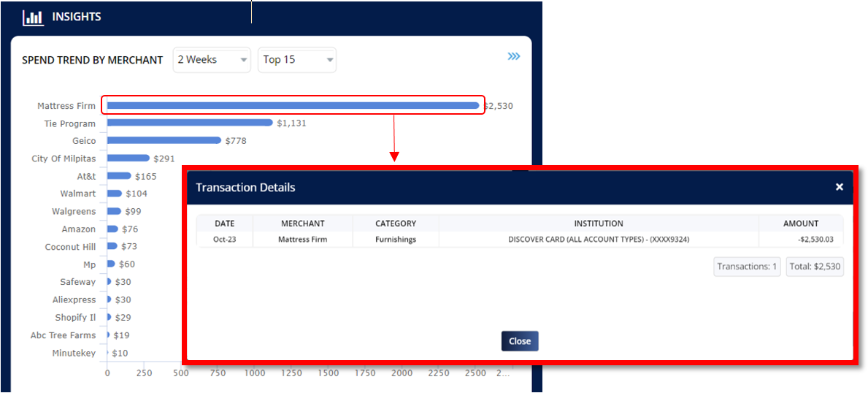The height and width of the screenshot is (393, 868).
Task: Select the Geico spend bar
Action: (x=164, y=140)
